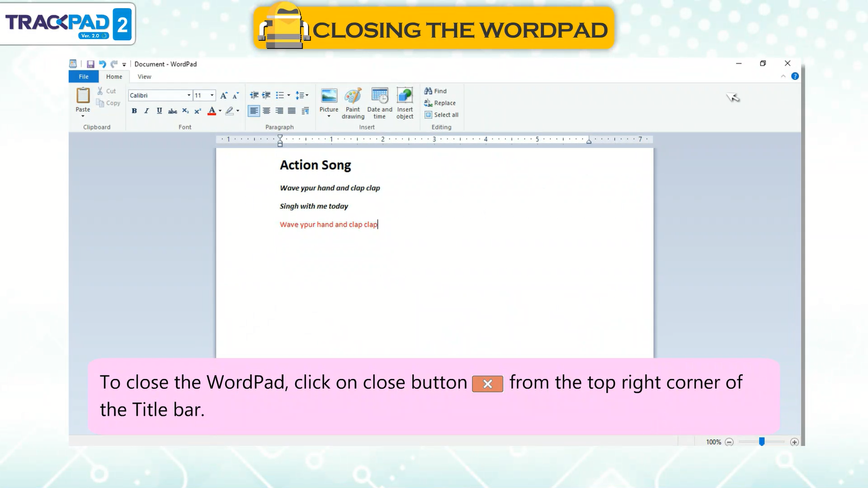Increase the paragraph indent
This screenshot has height=488, width=868.
click(266, 95)
